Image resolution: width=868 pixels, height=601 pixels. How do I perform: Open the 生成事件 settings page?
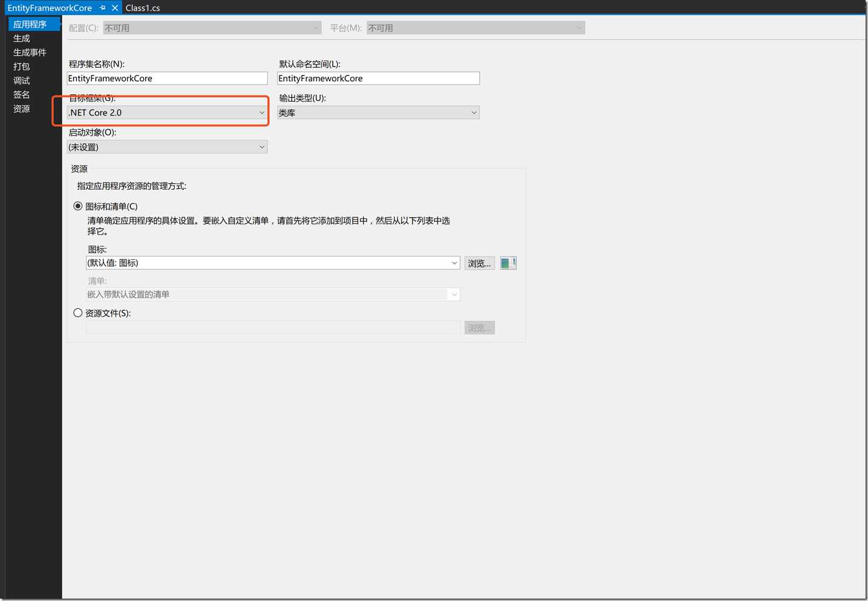point(30,52)
